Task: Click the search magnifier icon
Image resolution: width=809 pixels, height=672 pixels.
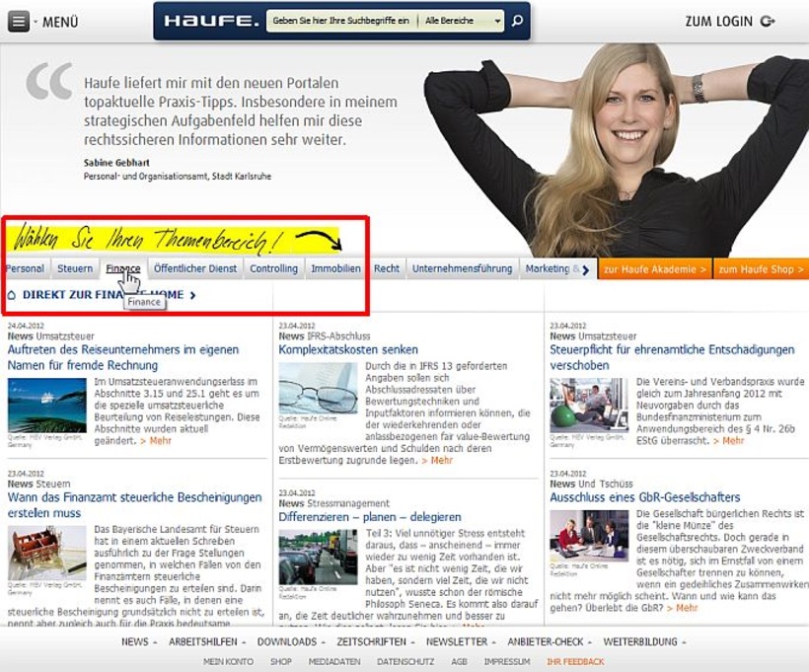Action: 518,21
